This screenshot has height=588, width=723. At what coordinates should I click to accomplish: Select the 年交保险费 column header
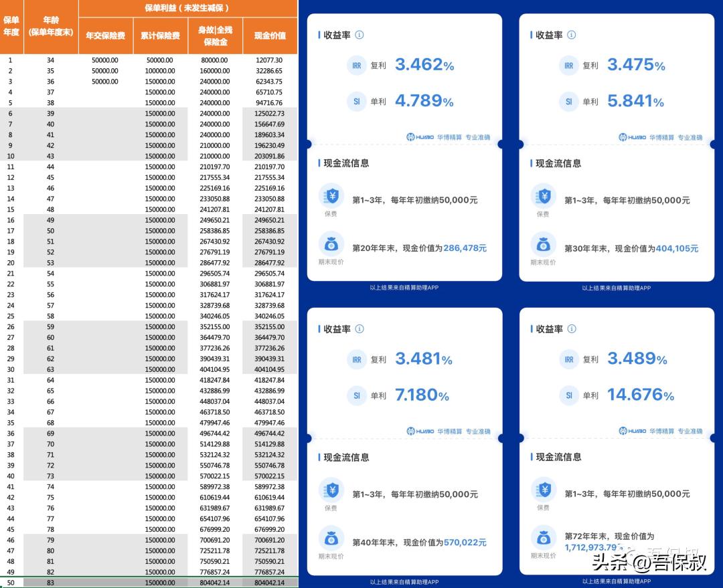point(105,35)
